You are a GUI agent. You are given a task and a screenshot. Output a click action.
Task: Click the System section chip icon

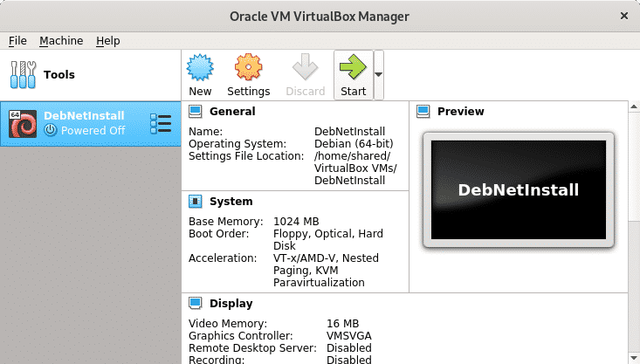[x=195, y=201]
